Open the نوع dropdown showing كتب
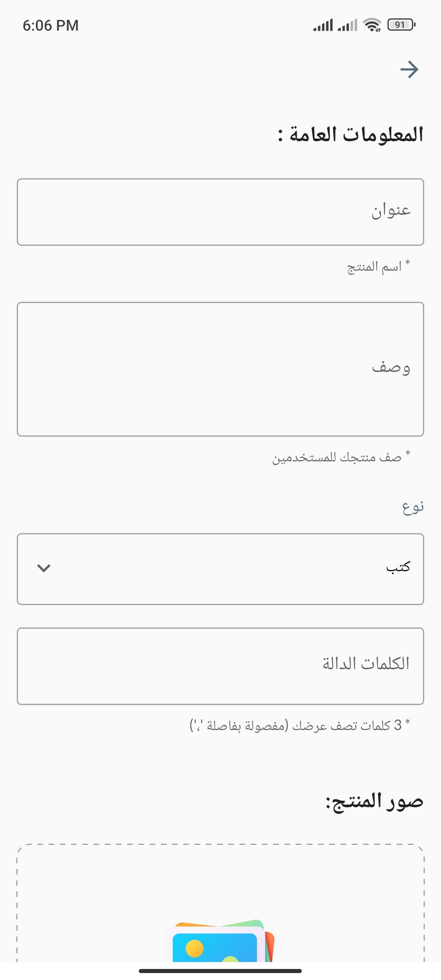 pos(220,569)
